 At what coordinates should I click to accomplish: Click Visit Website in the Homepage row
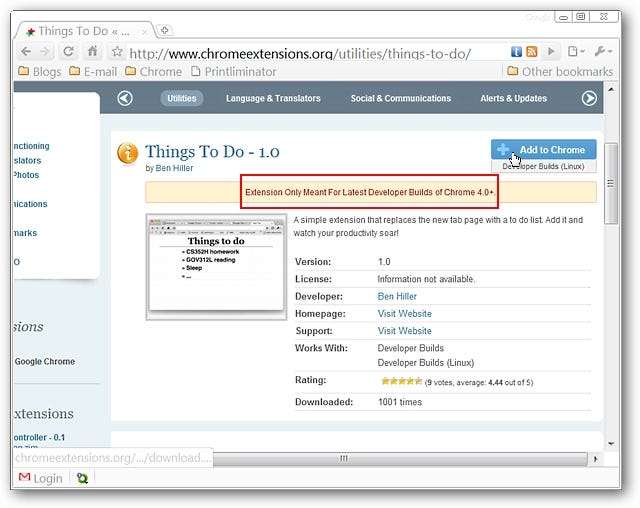pyautogui.click(x=404, y=314)
